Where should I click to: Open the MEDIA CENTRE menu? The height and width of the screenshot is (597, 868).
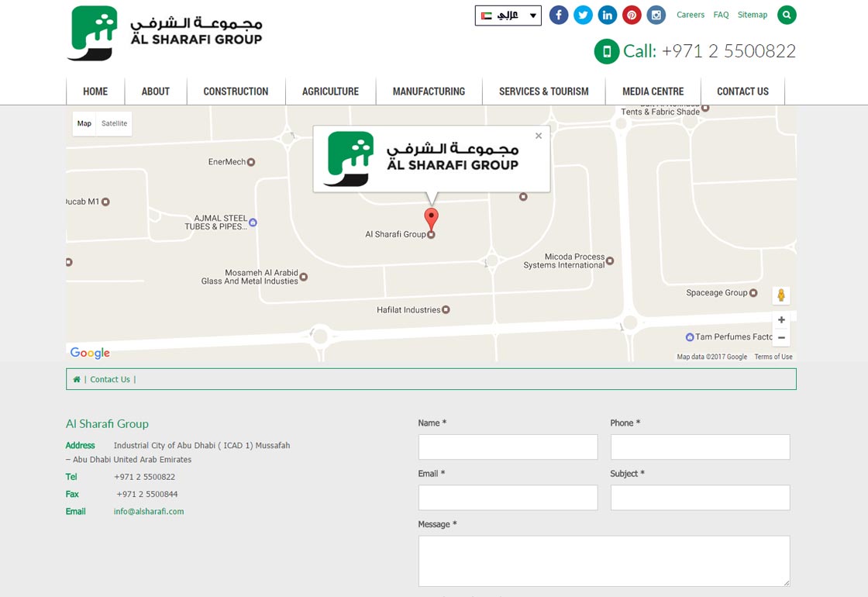(x=653, y=91)
